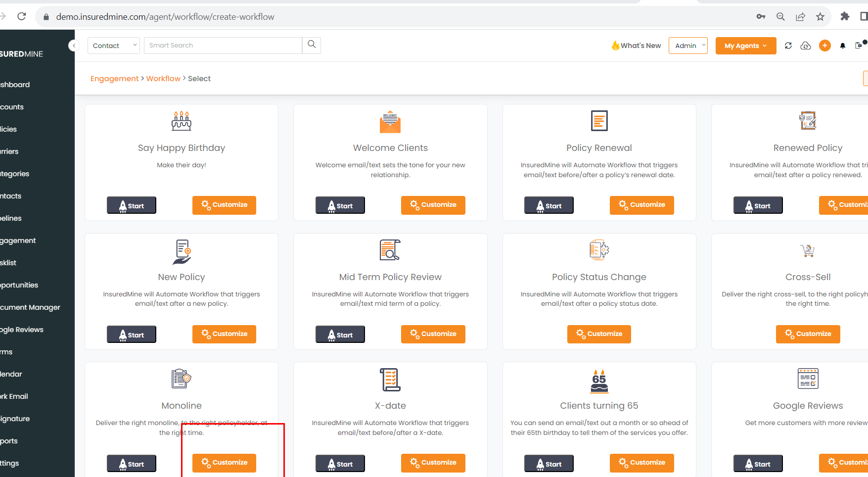Customize the Mid Term Policy Review workflow
868x477 pixels.
click(433, 334)
